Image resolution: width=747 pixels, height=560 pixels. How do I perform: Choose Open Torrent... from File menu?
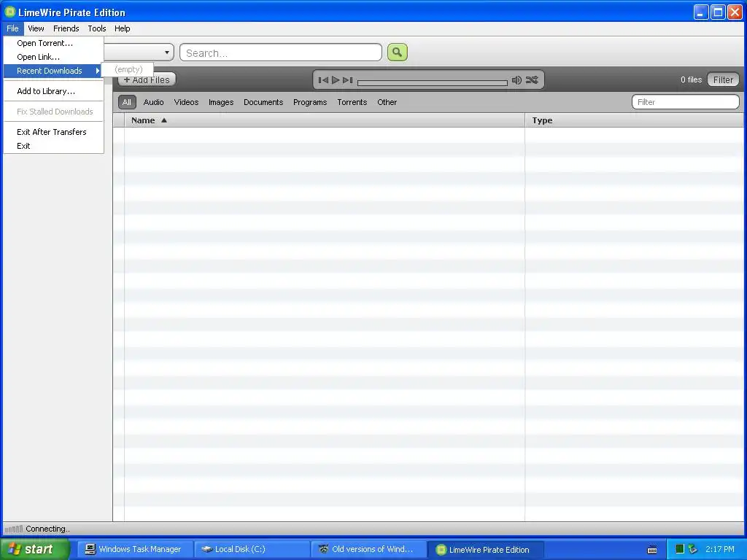(x=53, y=43)
